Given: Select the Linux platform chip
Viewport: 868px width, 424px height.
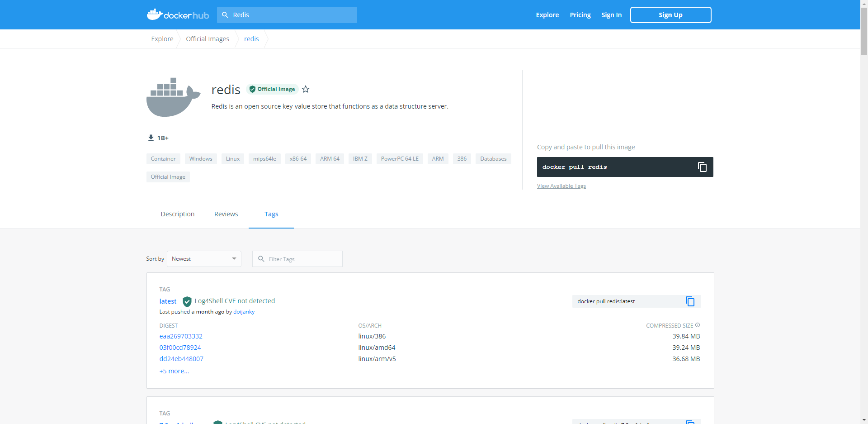Looking at the screenshot, I should pyautogui.click(x=232, y=158).
